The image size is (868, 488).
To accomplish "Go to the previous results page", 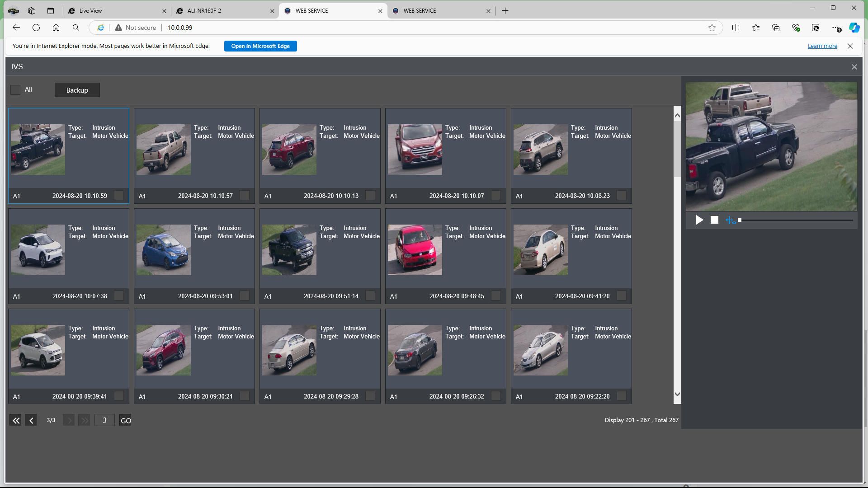I will [x=31, y=420].
